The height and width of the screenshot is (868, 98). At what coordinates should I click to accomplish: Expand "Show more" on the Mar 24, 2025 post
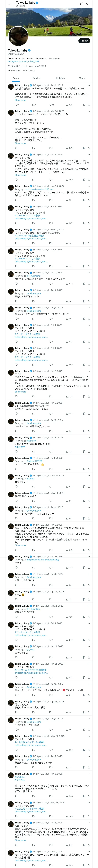pos(20,144)
